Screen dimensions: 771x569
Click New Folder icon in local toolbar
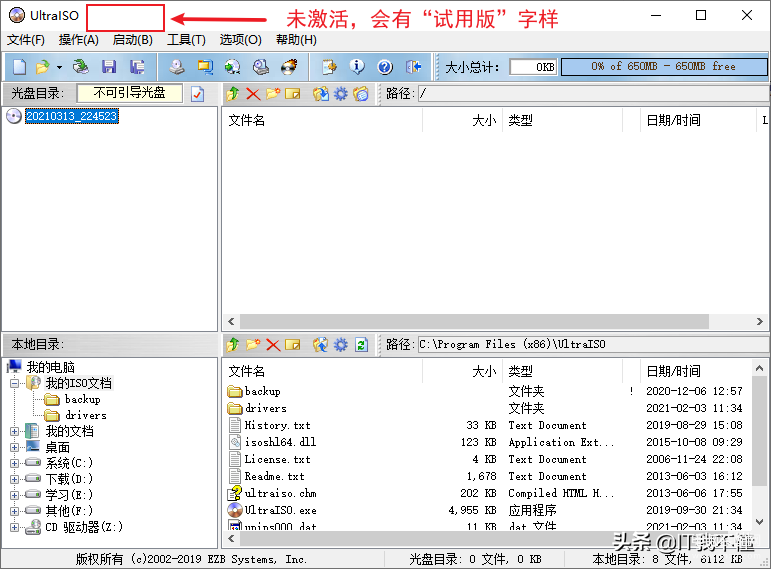[253, 345]
